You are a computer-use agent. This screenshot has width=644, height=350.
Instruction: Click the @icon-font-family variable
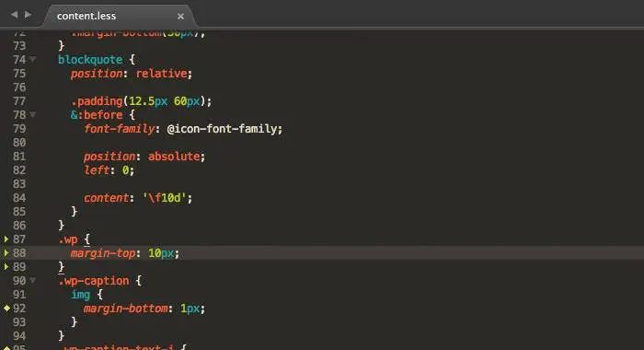pos(223,129)
